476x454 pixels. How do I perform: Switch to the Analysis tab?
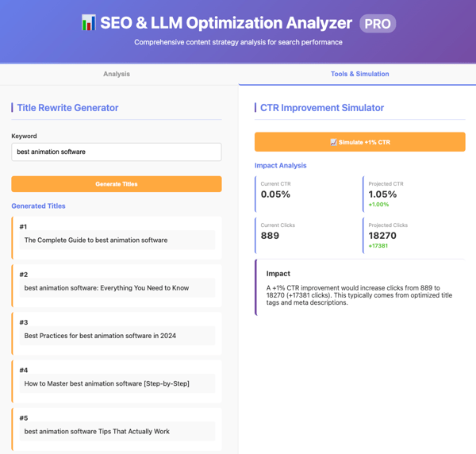pyautogui.click(x=117, y=74)
